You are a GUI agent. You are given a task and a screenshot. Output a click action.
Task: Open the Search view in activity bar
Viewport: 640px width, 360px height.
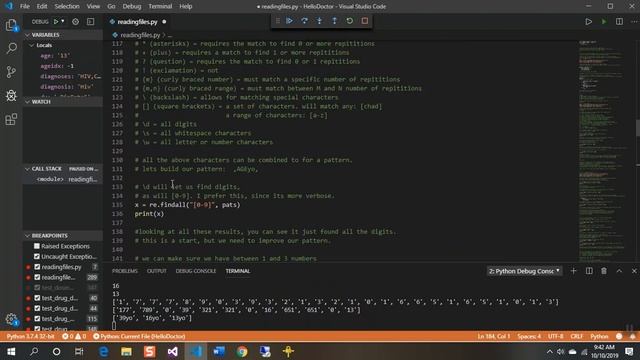tap(11, 49)
